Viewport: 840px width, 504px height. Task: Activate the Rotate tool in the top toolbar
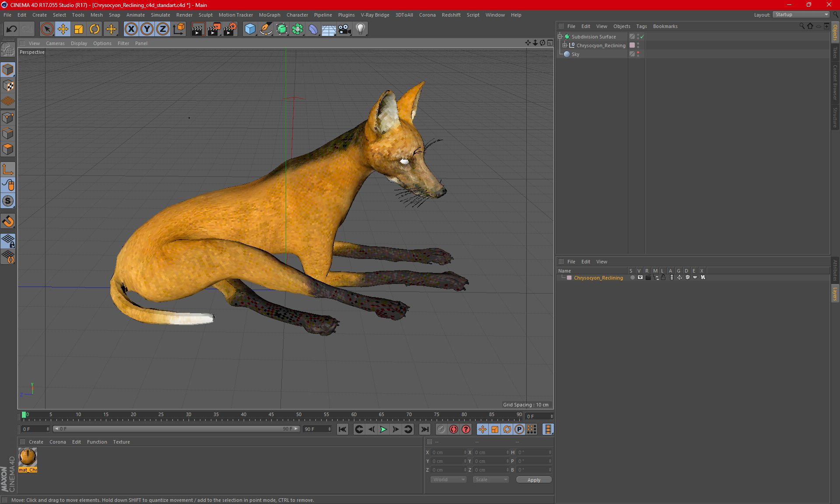pyautogui.click(x=94, y=29)
